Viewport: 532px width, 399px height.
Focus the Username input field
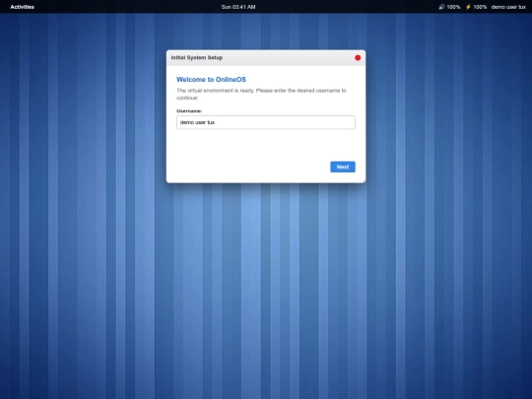[x=266, y=122]
